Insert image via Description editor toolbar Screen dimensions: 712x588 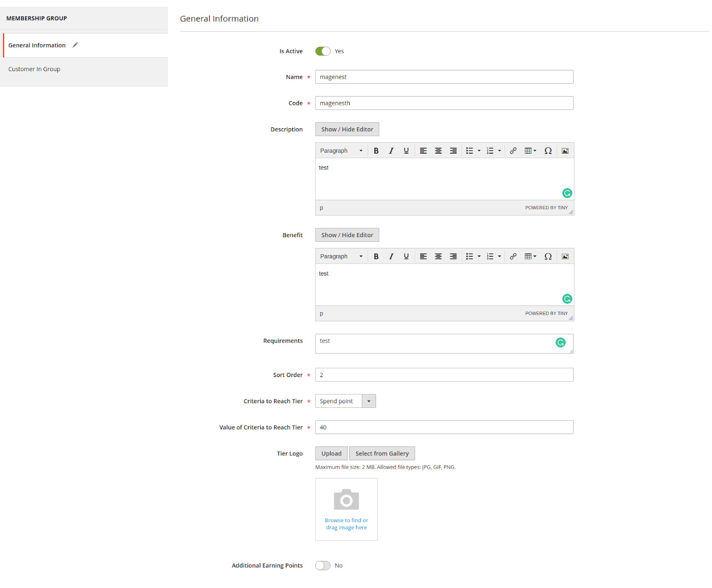pos(565,151)
